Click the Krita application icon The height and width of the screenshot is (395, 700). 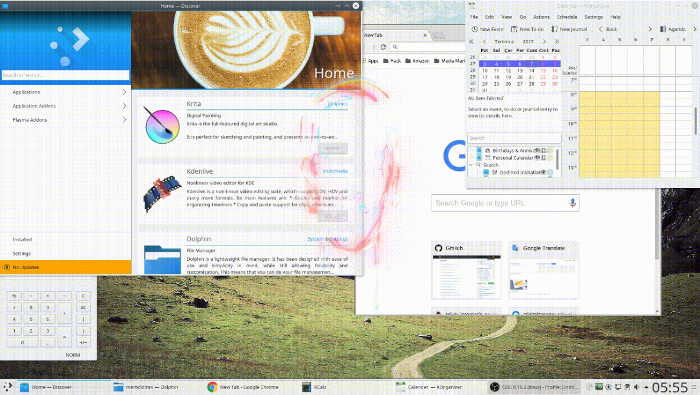click(162, 126)
